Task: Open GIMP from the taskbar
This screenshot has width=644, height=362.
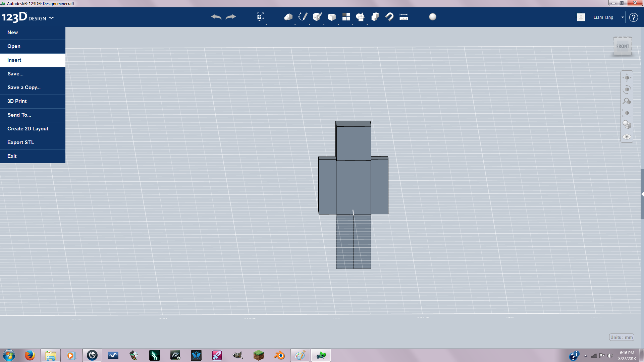Action: tap(238, 355)
